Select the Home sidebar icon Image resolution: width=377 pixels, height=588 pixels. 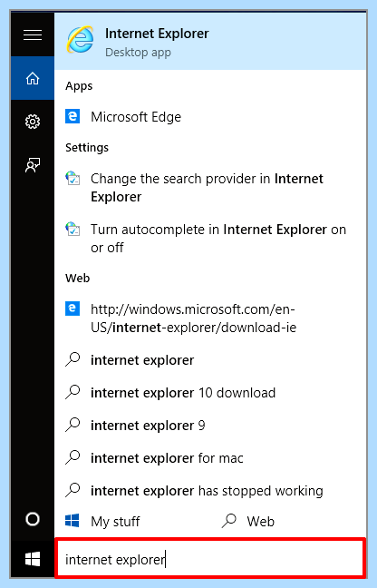click(33, 78)
